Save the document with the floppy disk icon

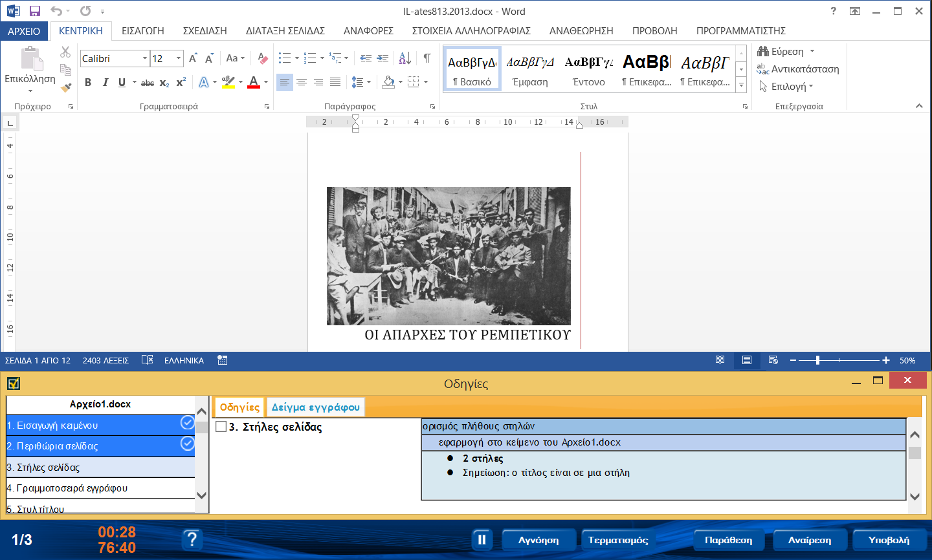click(x=35, y=11)
